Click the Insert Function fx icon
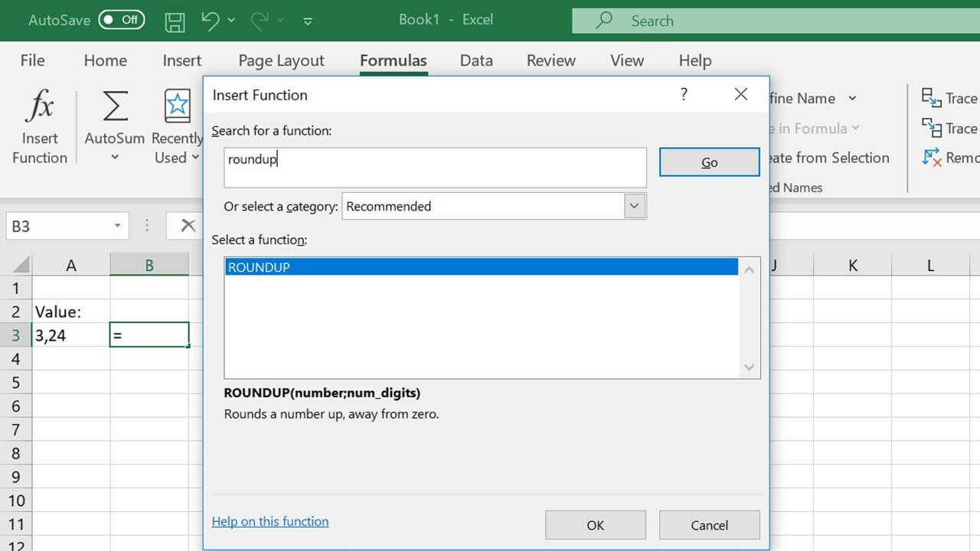980x551 pixels. (39, 107)
